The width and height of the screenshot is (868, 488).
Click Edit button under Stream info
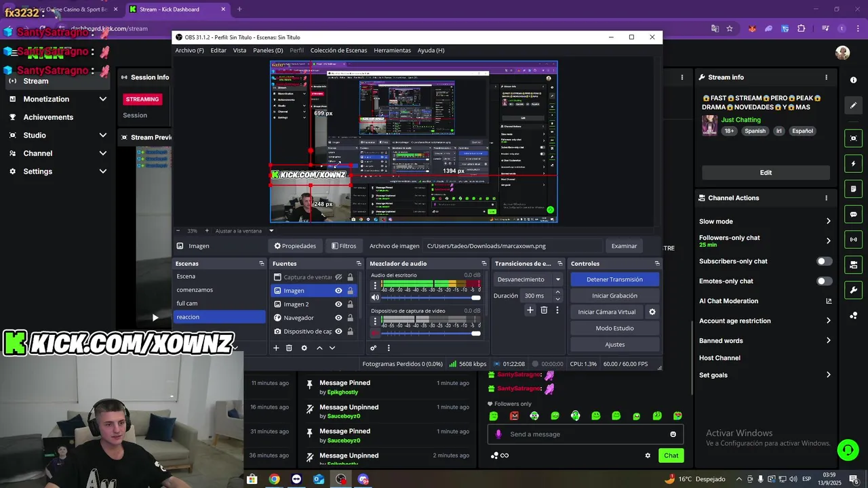click(x=766, y=173)
